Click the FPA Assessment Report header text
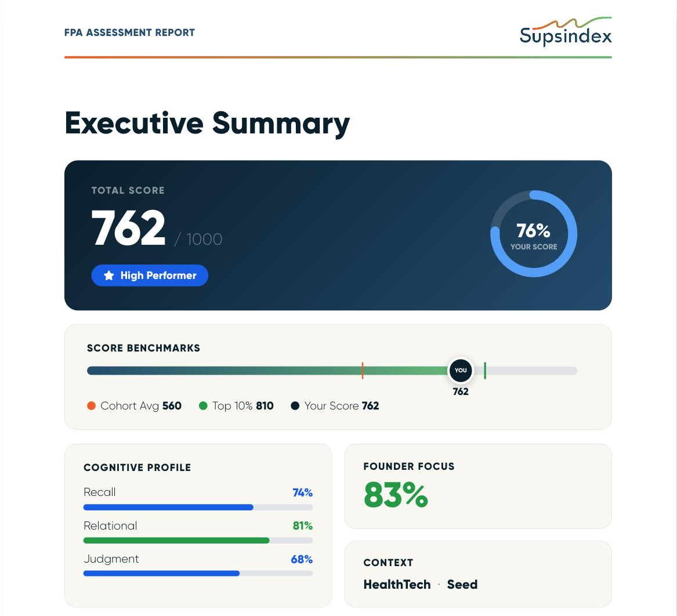This screenshot has height=616, width=677. tap(129, 33)
